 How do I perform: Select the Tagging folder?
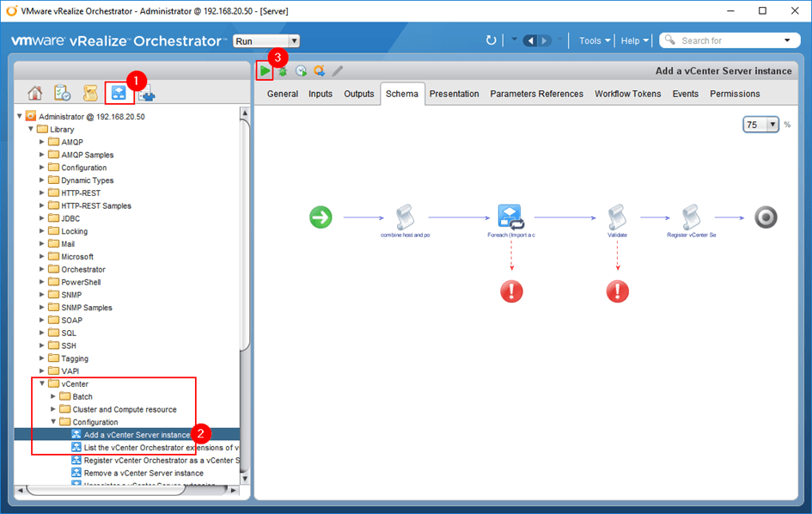(75, 358)
